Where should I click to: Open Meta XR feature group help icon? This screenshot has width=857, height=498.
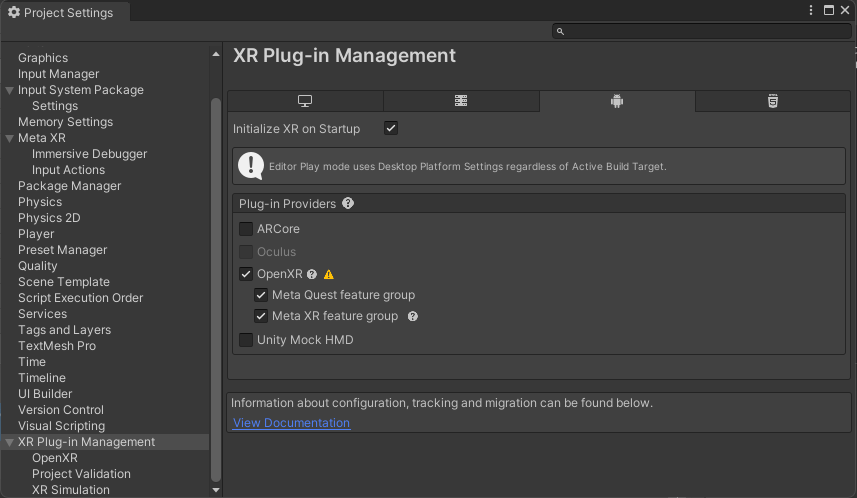[412, 316]
